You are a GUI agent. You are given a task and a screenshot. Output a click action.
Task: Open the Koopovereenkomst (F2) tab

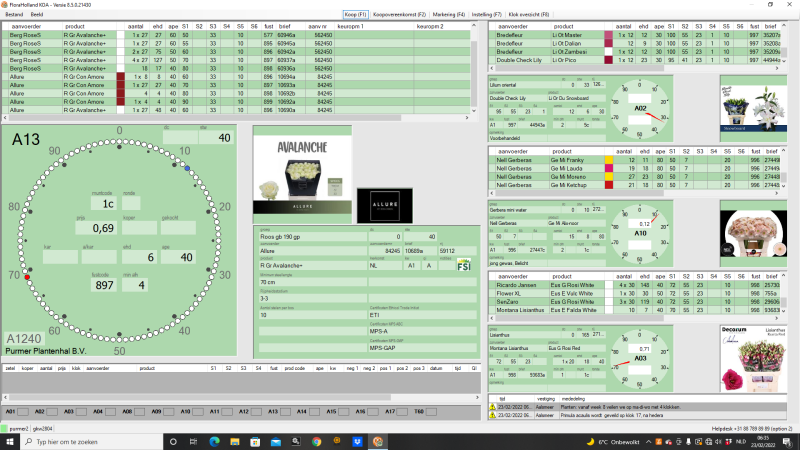tap(399, 16)
